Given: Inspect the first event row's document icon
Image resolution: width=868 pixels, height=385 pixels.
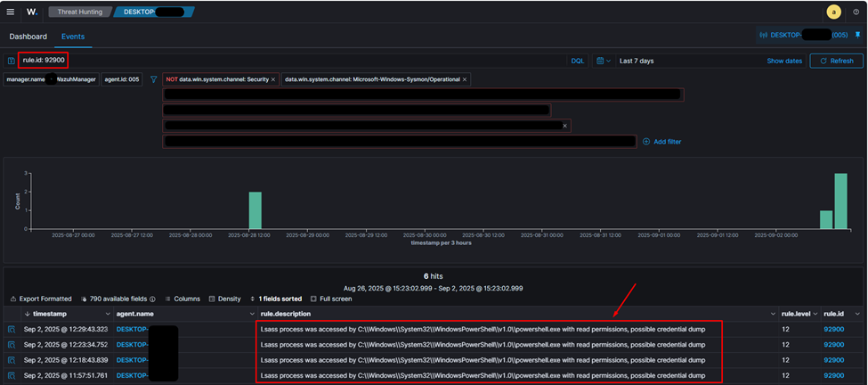Looking at the screenshot, I should [12, 329].
